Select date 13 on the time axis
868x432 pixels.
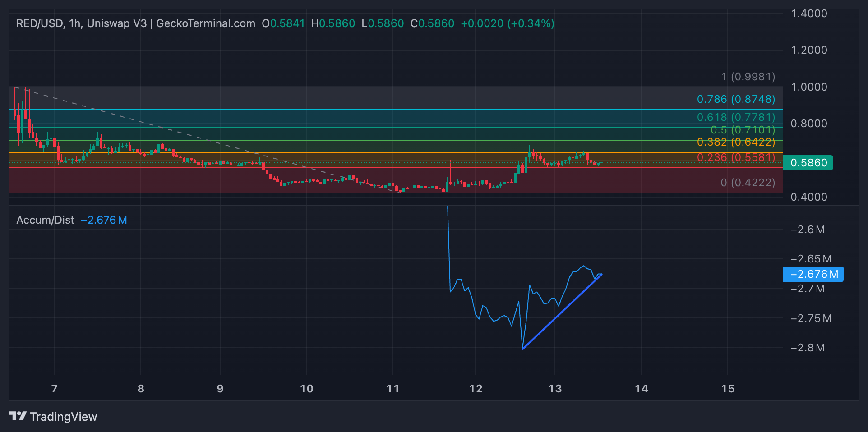[555, 389]
